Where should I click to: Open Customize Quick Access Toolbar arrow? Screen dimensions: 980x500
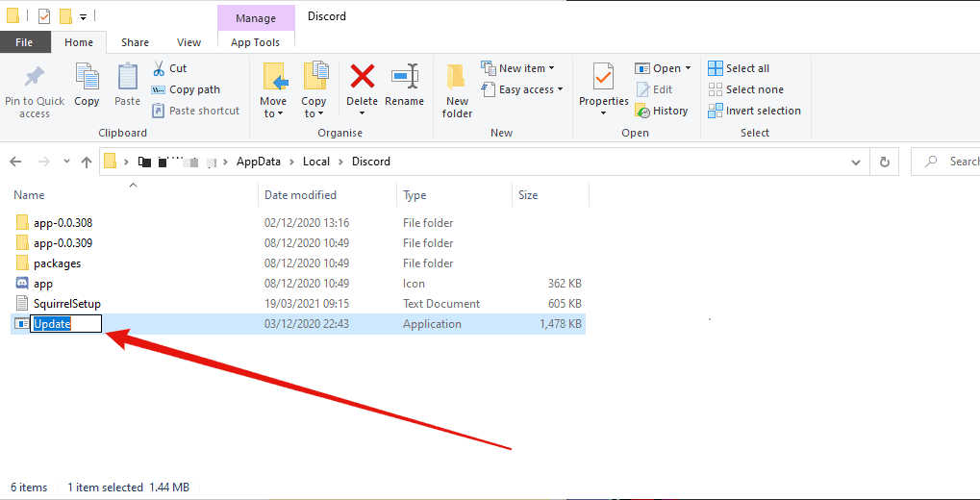[83, 17]
